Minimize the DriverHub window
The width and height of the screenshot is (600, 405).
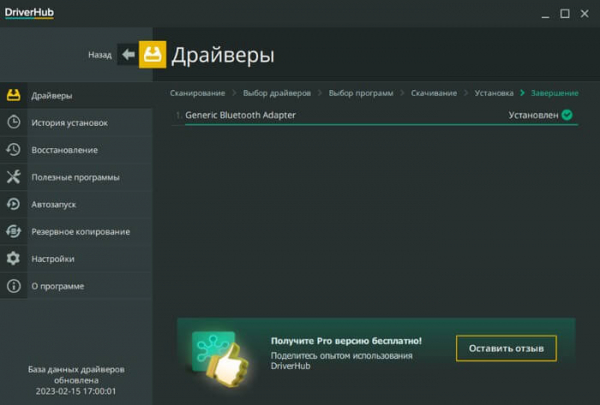point(545,14)
